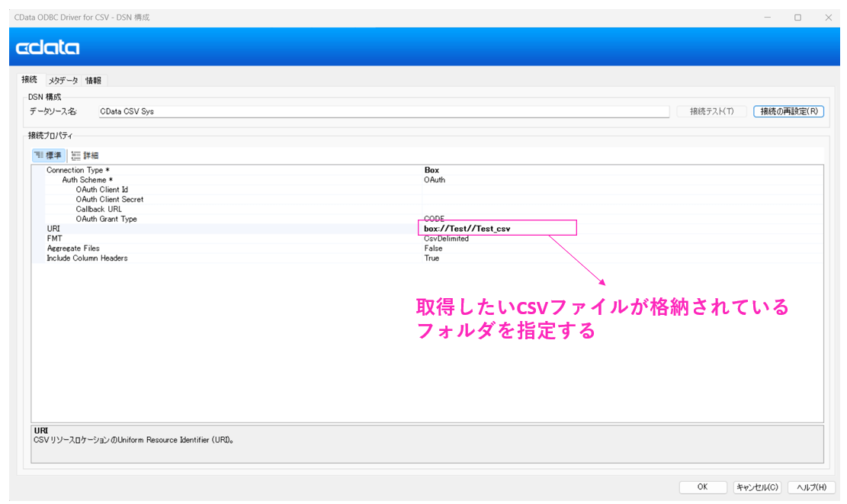Click the True value for Column Headers
This screenshot has height=504, width=847.
[432, 258]
